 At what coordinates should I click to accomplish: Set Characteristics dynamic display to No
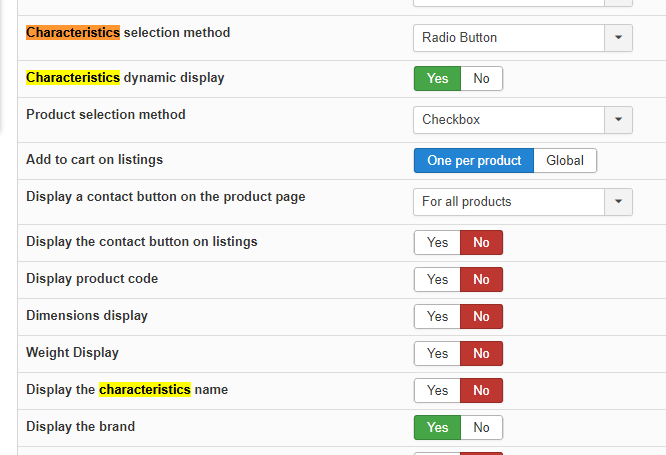point(481,79)
